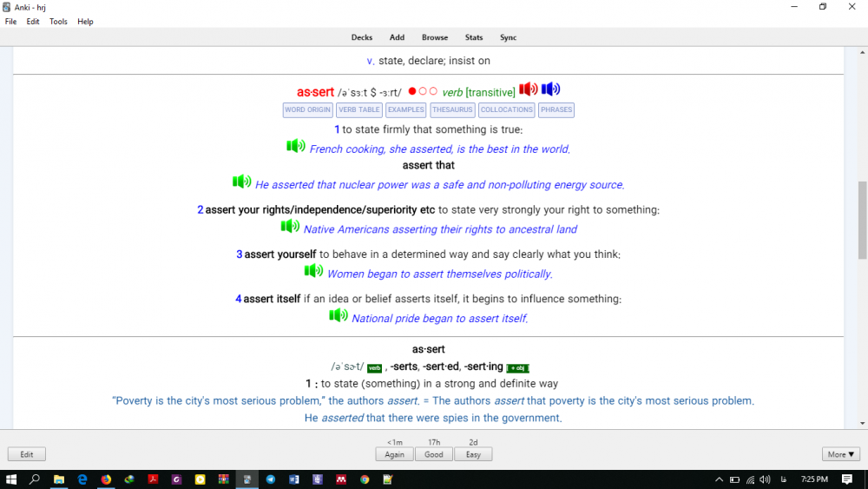Play audio for the Women began example
Viewport: 868px width, 489px height.
point(313,271)
